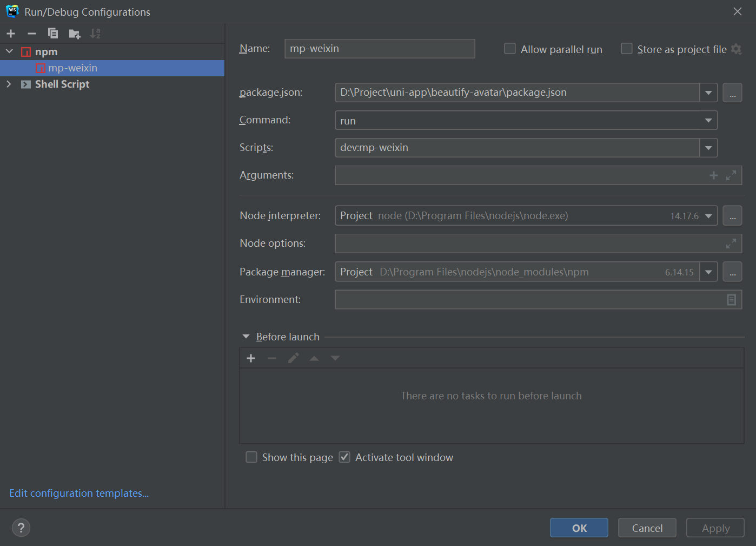Click the Apply button
The height and width of the screenshot is (546, 756).
715,528
